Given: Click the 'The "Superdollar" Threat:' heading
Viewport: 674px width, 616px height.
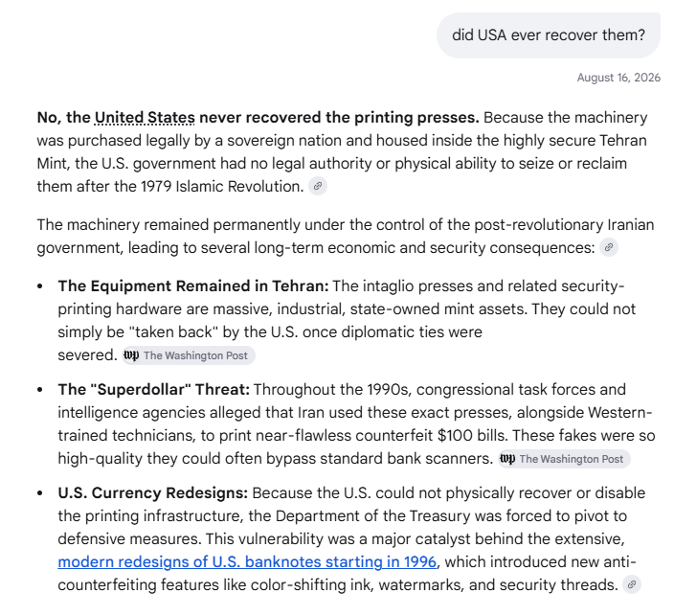Looking at the screenshot, I should 154,389.
